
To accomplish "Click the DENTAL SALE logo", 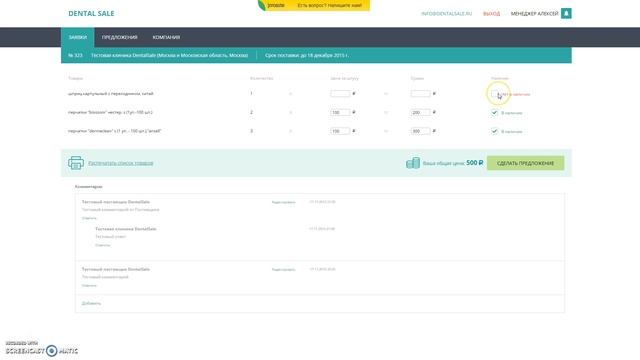I will click(91, 13).
